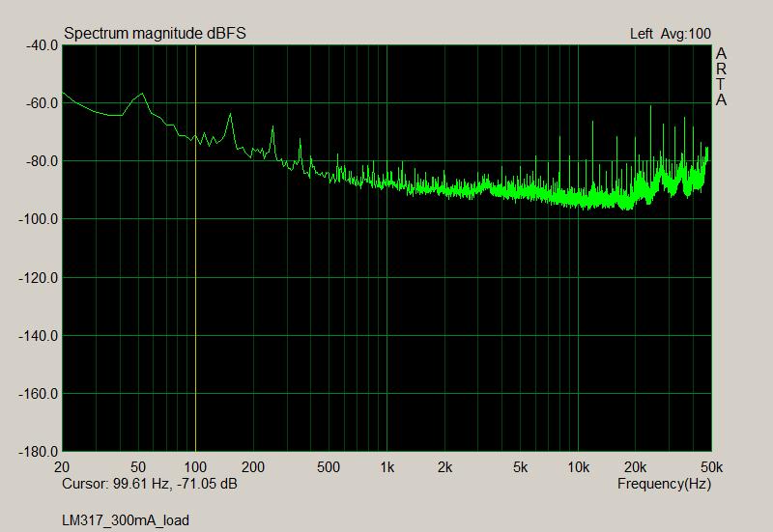Click the 1k frequency axis label
The width and height of the screenshot is (773, 532).
click(387, 466)
